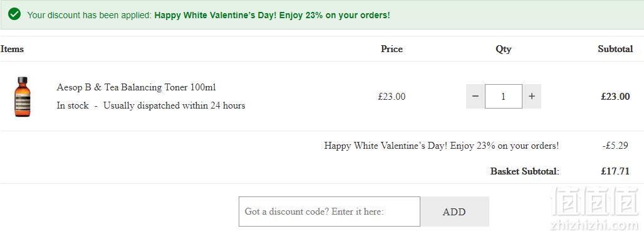Click the Qty column header

pyautogui.click(x=504, y=50)
